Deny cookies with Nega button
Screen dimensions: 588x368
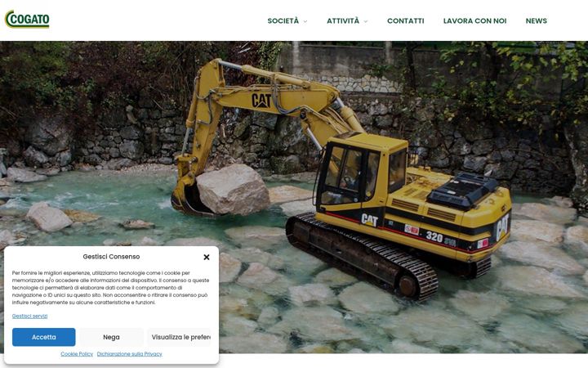(111, 337)
